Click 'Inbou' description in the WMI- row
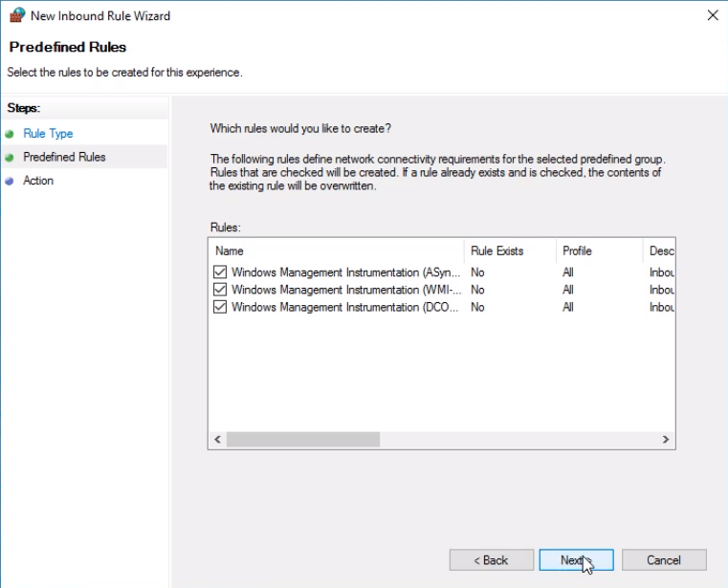The height and width of the screenshot is (588, 728). 662,290
